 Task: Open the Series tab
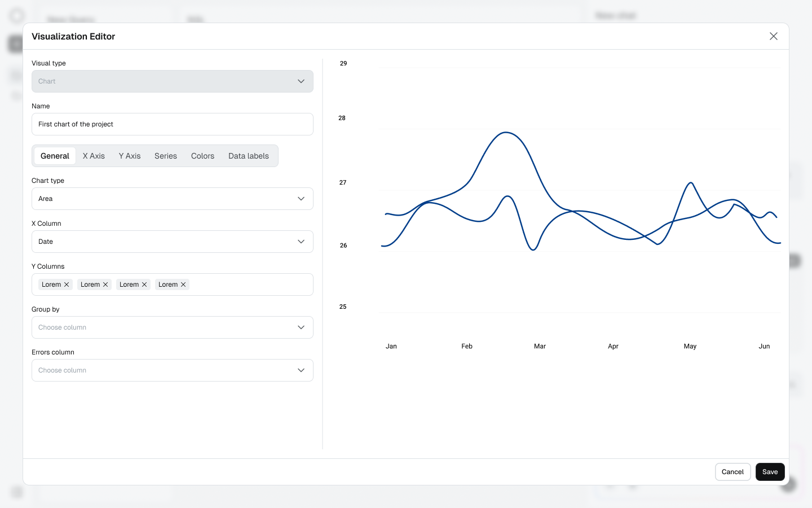point(165,156)
